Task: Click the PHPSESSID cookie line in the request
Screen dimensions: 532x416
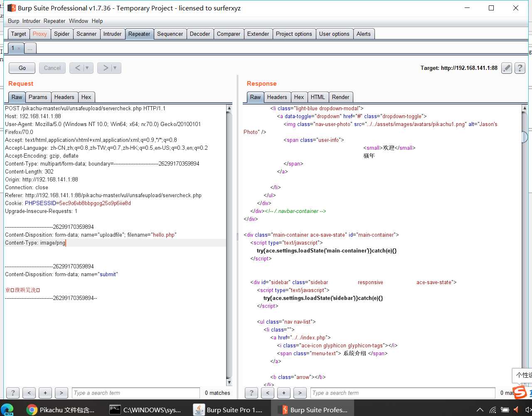Action: click(x=68, y=203)
